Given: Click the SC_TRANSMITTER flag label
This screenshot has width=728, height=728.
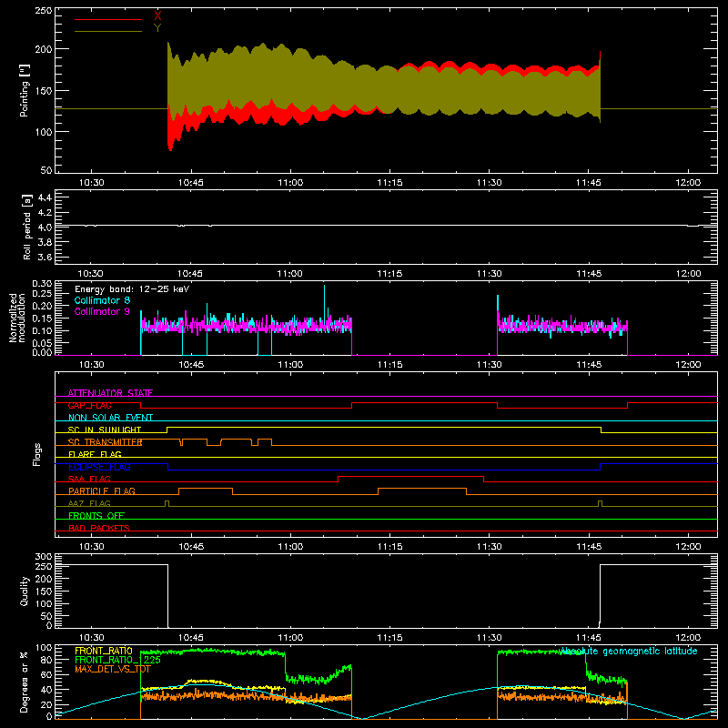Looking at the screenshot, I should [x=105, y=442].
